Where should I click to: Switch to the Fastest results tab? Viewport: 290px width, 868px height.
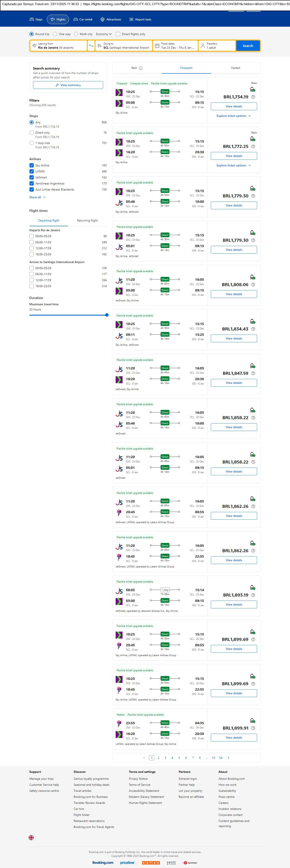[235, 68]
